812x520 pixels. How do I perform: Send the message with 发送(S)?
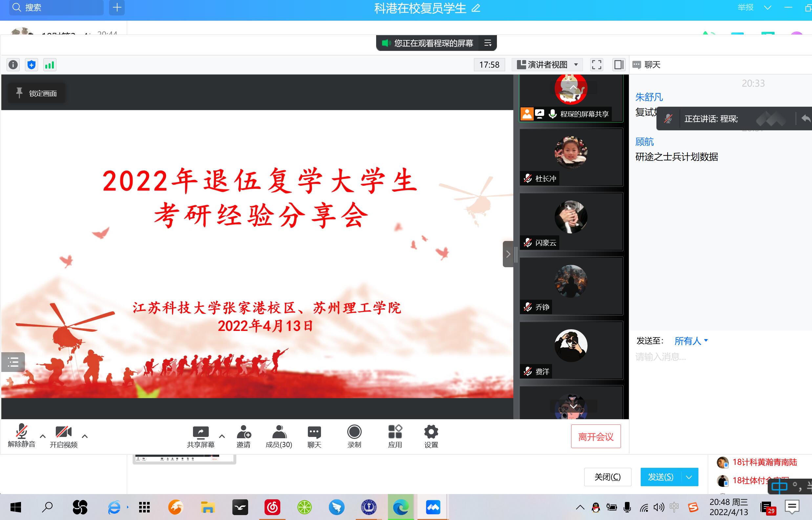(x=660, y=477)
